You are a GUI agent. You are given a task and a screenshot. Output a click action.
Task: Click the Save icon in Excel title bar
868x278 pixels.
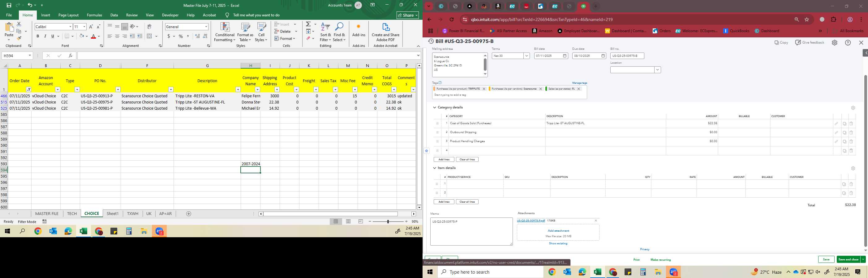coord(9,5)
